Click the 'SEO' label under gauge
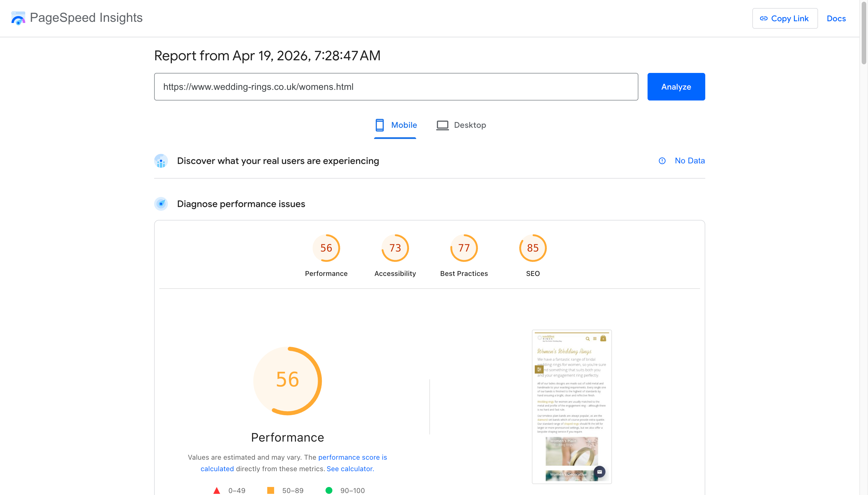 click(532, 273)
